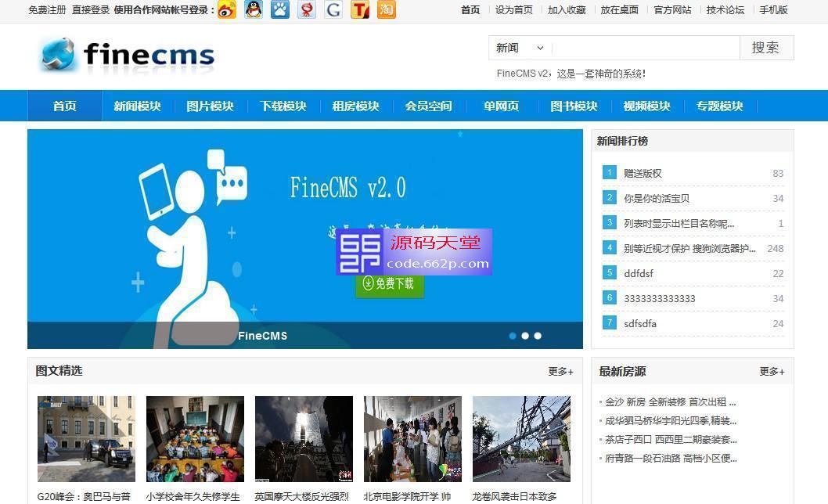This screenshot has width=828, height=504.
Task: Open caption link 小学校舍年久失修学生
Action: (x=193, y=497)
